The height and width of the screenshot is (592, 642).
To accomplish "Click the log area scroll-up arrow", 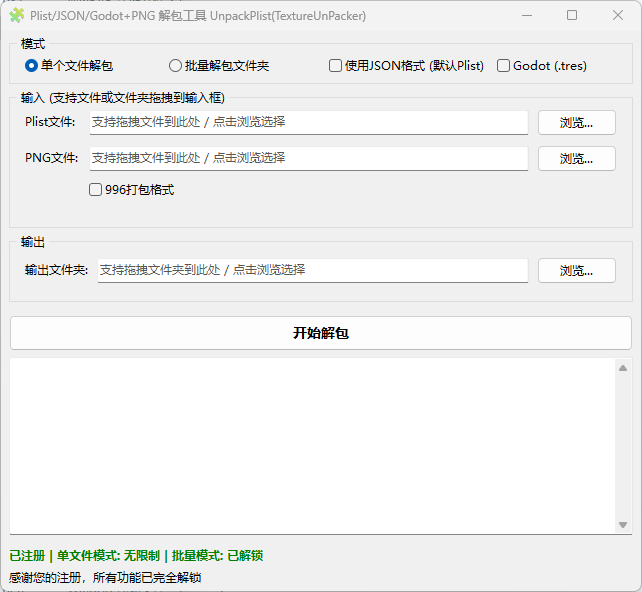I will click(623, 368).
